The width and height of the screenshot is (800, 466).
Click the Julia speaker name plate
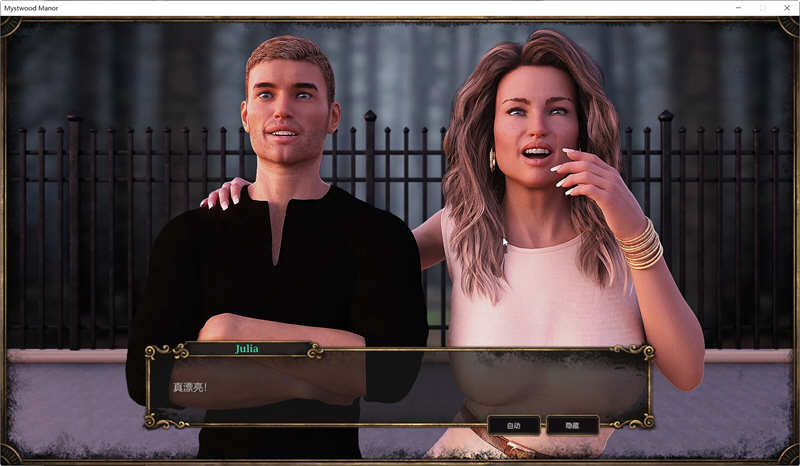point(246,349)
